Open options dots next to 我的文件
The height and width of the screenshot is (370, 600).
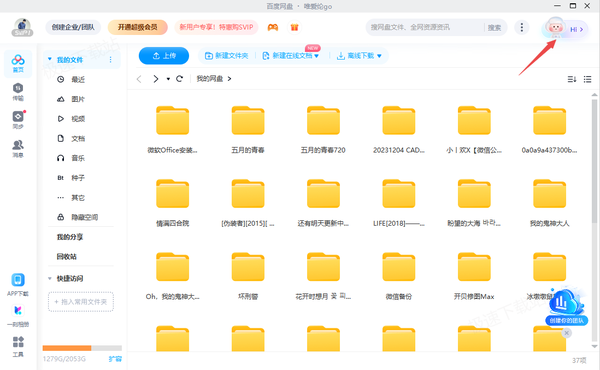(111, 60)
